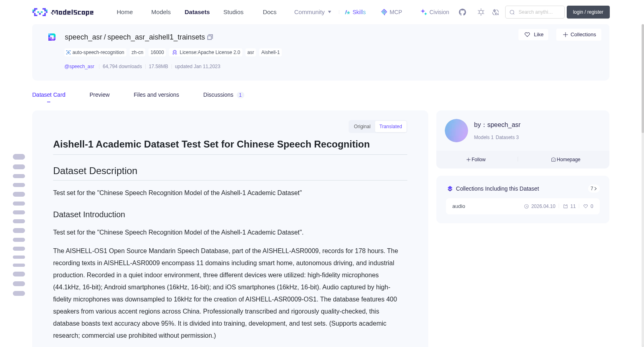Open the audio collection entry
Viewport: 644px width, 347px height.
(522, 206)
